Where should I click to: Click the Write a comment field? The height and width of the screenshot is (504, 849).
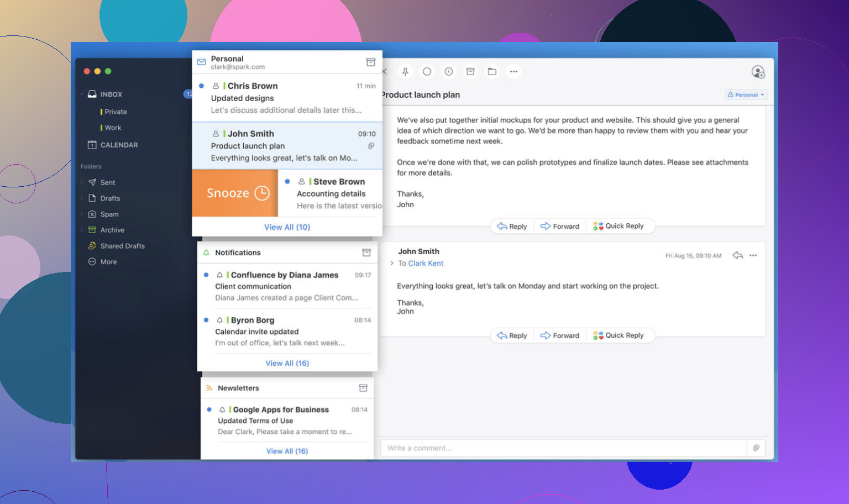point(563,448)
